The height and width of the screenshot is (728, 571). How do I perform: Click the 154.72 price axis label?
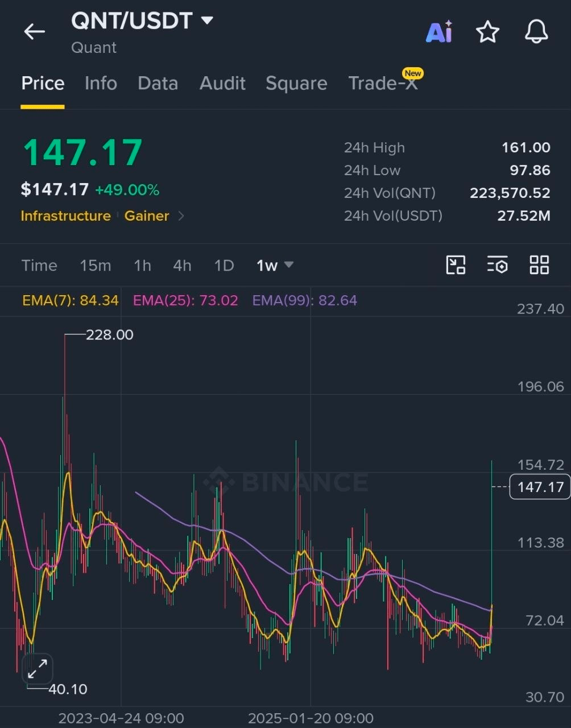pyautogui.click(x=540, y=465)
